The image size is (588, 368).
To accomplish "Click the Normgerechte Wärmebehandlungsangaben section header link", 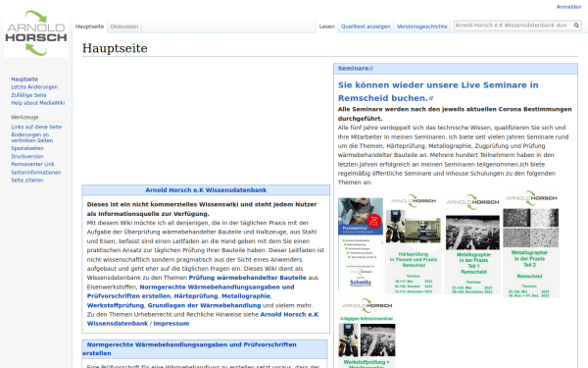I will tap(189, 348).
